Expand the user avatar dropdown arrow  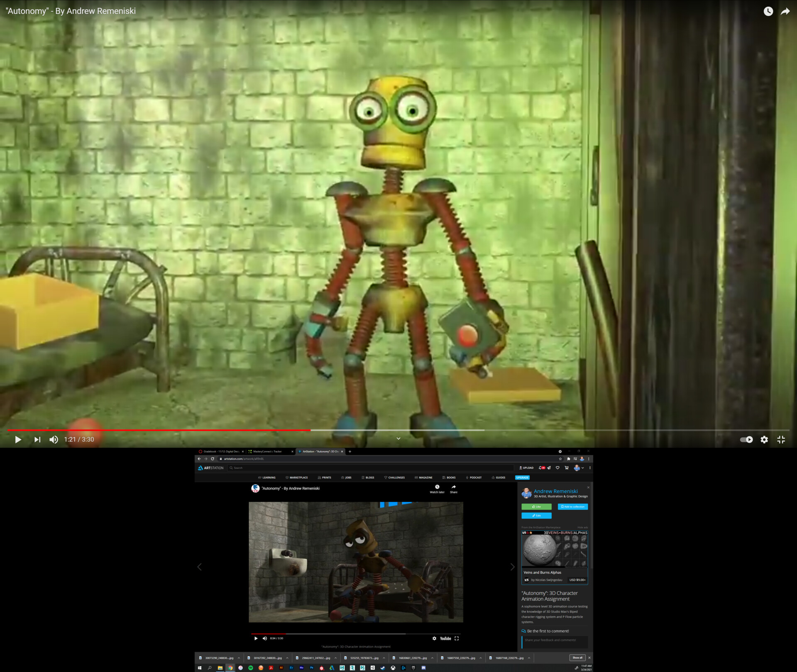(x=583, y=468)
